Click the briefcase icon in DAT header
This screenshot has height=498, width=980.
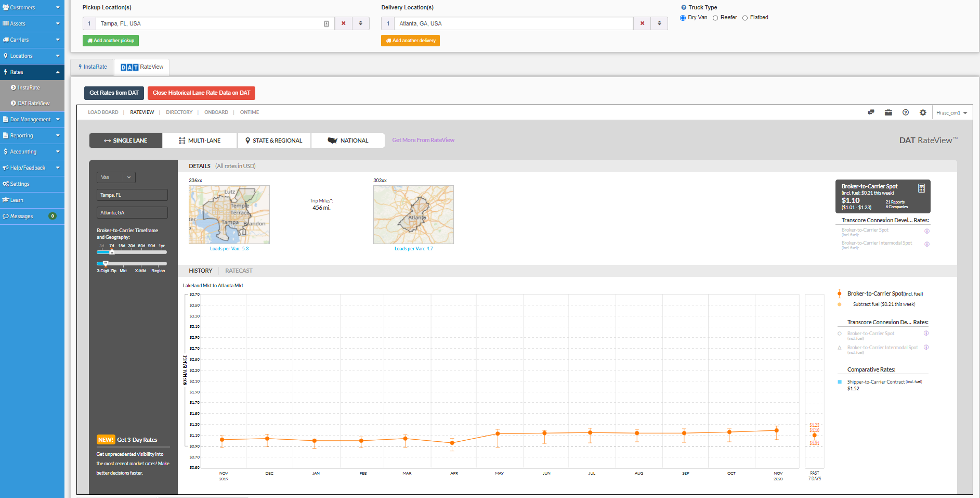click(888, 112)
